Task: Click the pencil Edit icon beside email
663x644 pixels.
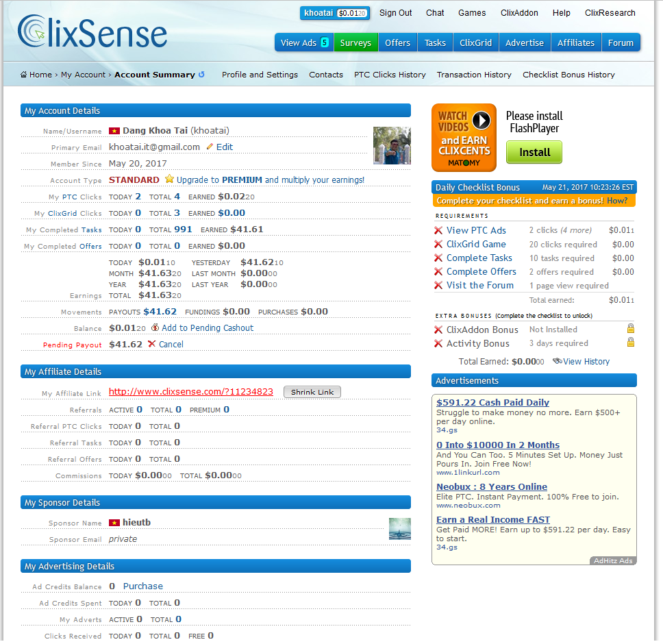Action: 210,147
